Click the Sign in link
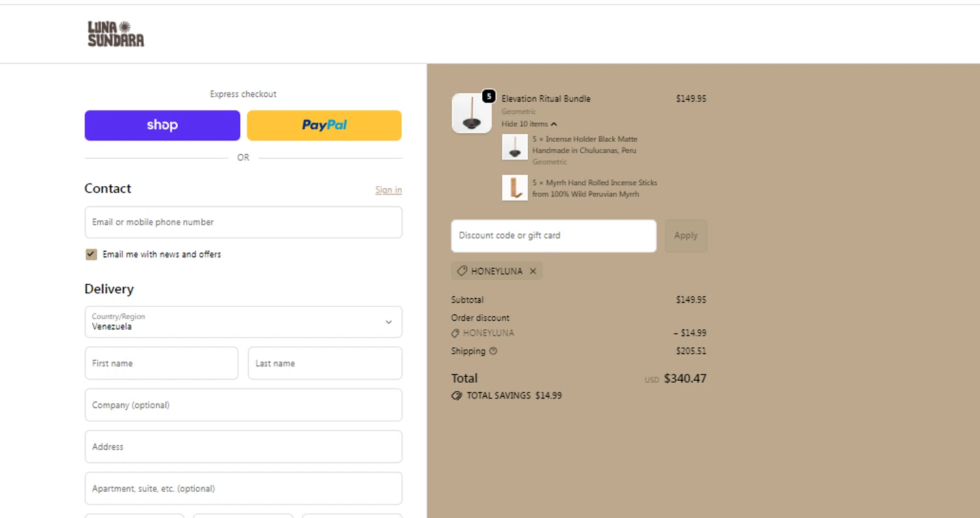This screenshot has width=980, height=518. pos(389,190)
